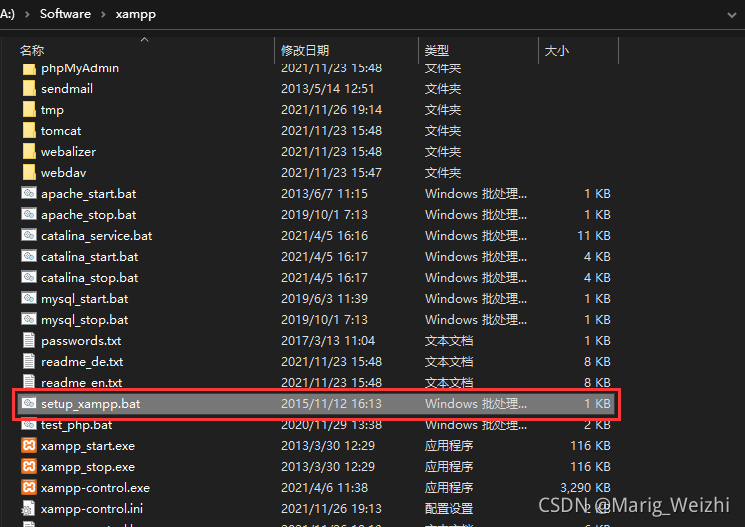Select the setup_xampp.bat file icon

pos(29,403)
